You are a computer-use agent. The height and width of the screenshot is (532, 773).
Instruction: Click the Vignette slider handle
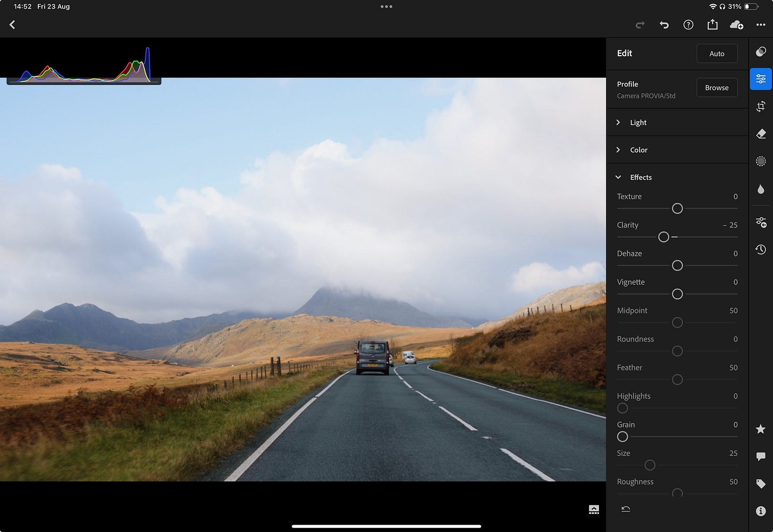pyautogui.click(x=677, y=294)
